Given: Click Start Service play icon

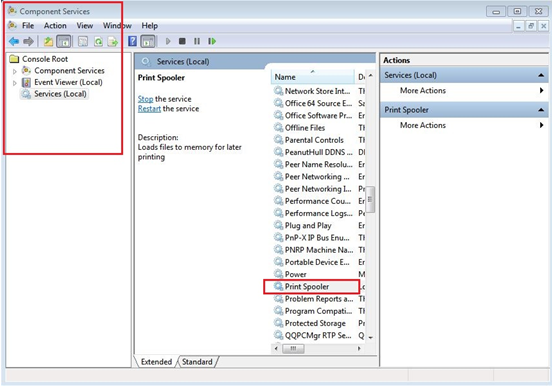Looking at the screenshot, I should click(x=168, y=41).
